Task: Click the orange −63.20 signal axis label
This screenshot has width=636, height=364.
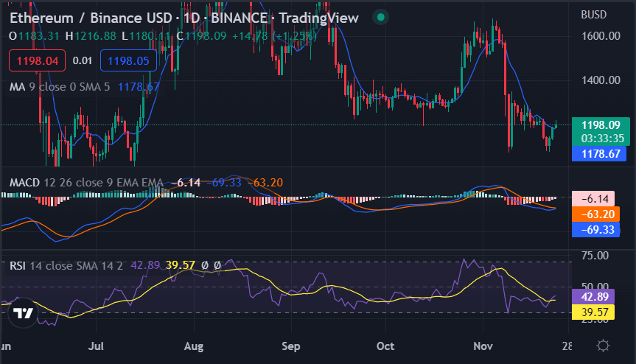Action: 596,214
